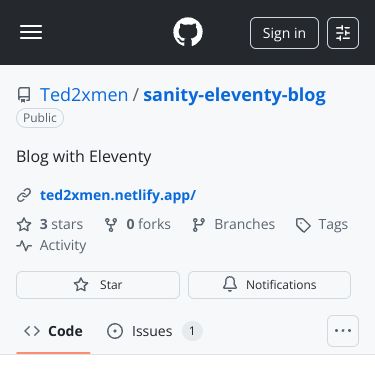Open the sanity-eleventy-blog repository link
Screen dimensions: 375x375
(x=234, y=95)
